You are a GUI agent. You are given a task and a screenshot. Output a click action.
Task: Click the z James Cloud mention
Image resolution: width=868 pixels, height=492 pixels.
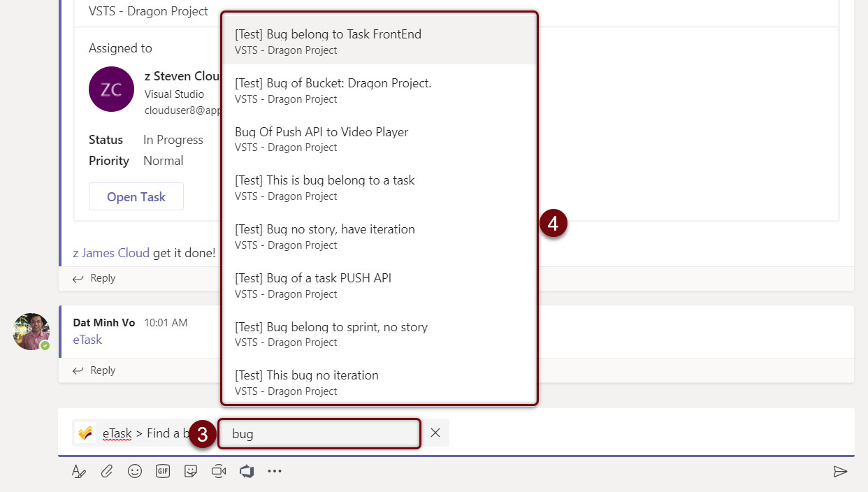[x=111, y=253]
